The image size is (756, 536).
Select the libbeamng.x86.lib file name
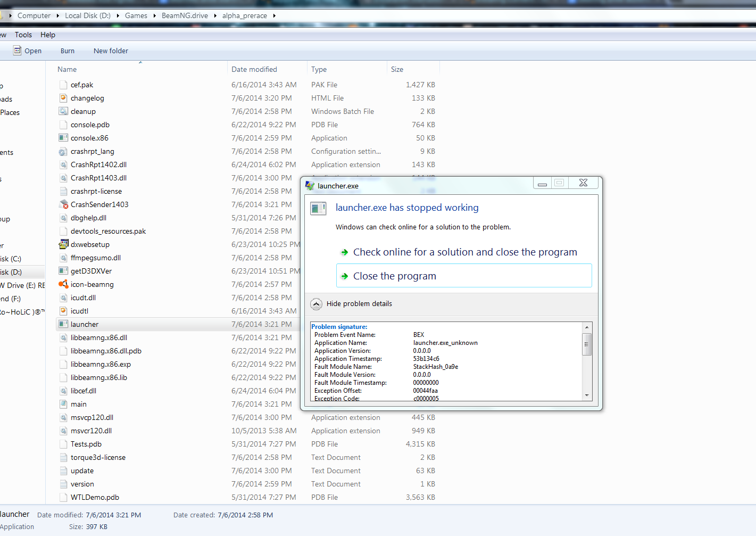tap(99, 377)
